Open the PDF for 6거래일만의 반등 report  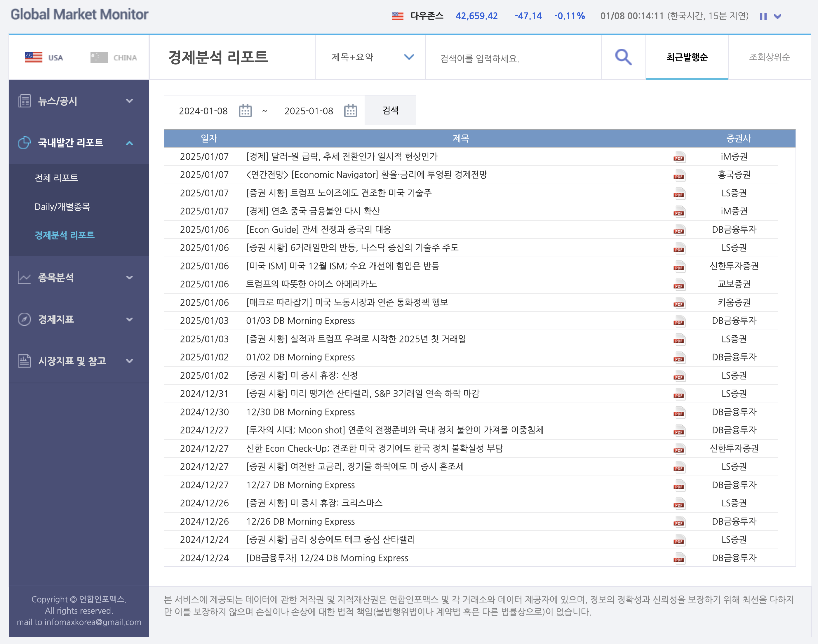click(679, 248)
